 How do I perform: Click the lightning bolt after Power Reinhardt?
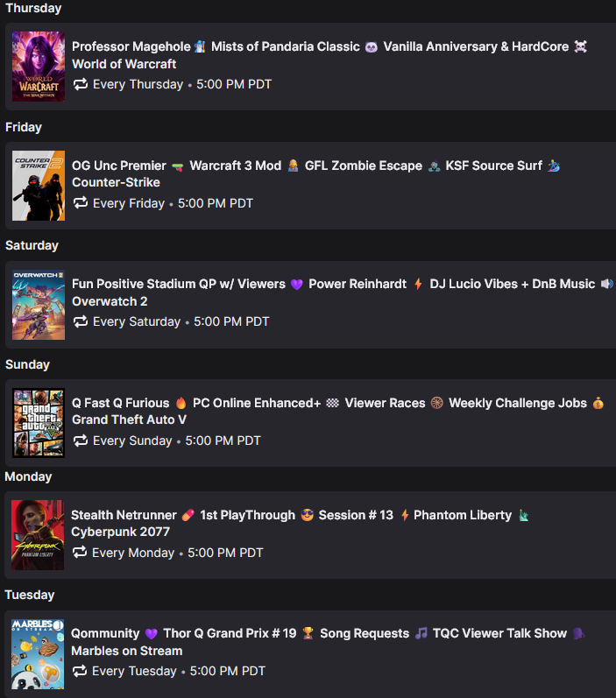[418, 284]
